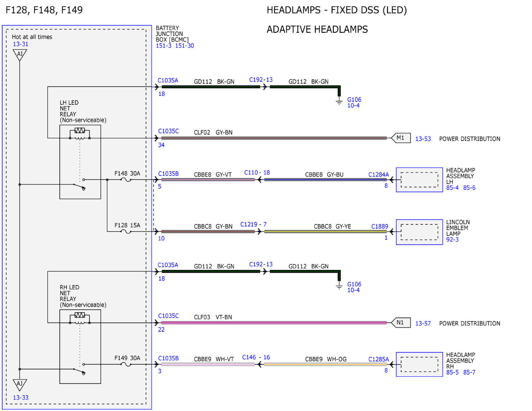
Task: Open the 13-31 page reference link
Action: (x=21, y=44)
